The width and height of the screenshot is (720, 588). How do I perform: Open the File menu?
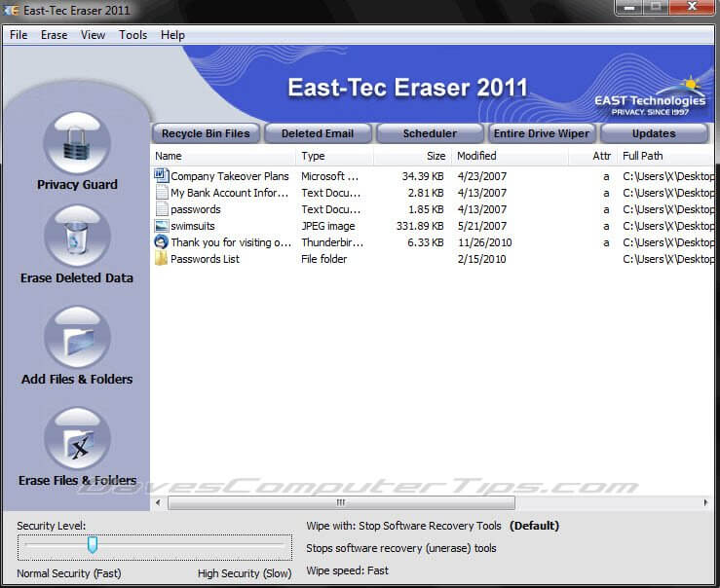[x=19, y=35]
